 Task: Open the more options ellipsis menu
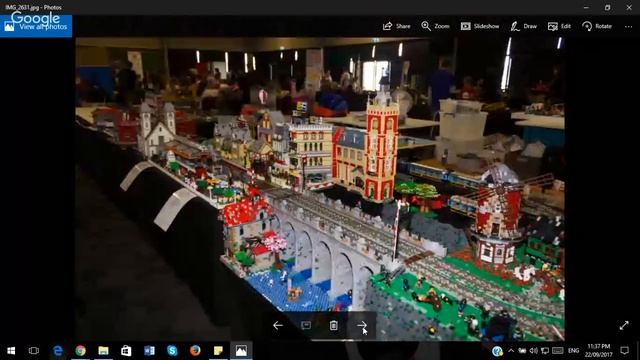tap(628, 26)
